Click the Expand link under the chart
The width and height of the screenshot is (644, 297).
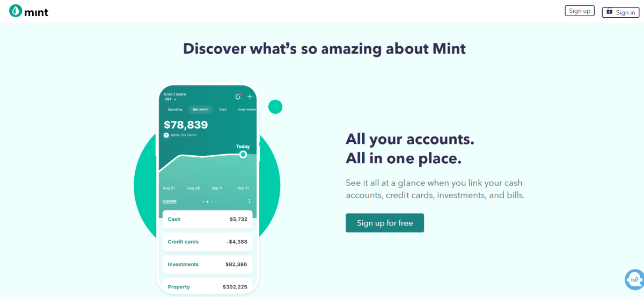(x=170, y=201)
